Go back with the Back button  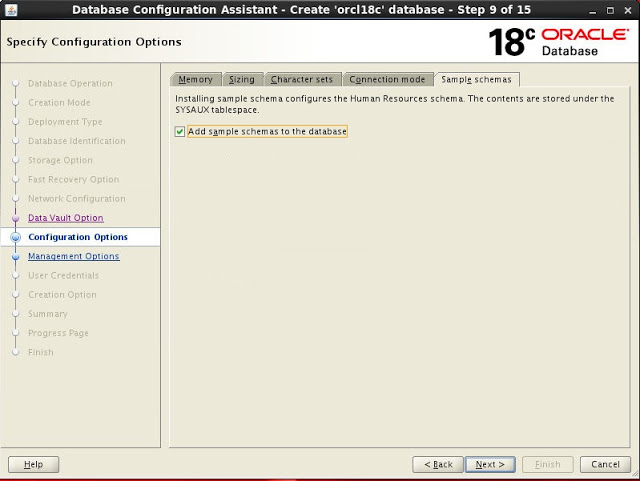coord(438,464)
